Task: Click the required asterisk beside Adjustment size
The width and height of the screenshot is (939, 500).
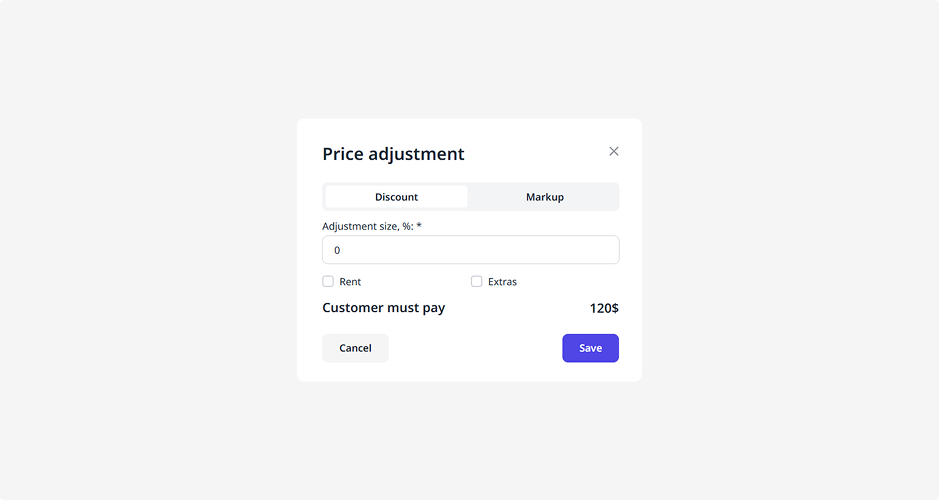Action: [419, 226]
